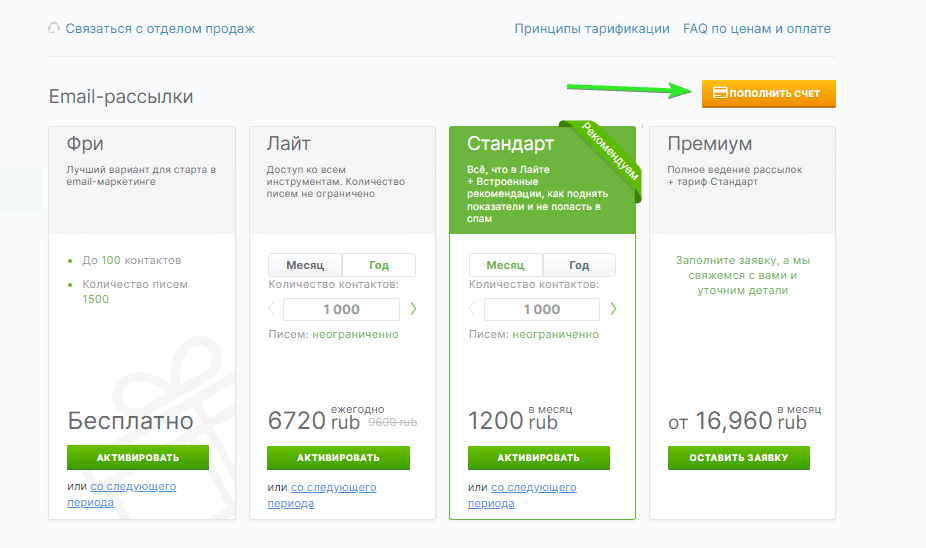Select 'Год' tab in Стандарт plan
Viewport: 926px width, 548px height.
[x=579, y=265]
